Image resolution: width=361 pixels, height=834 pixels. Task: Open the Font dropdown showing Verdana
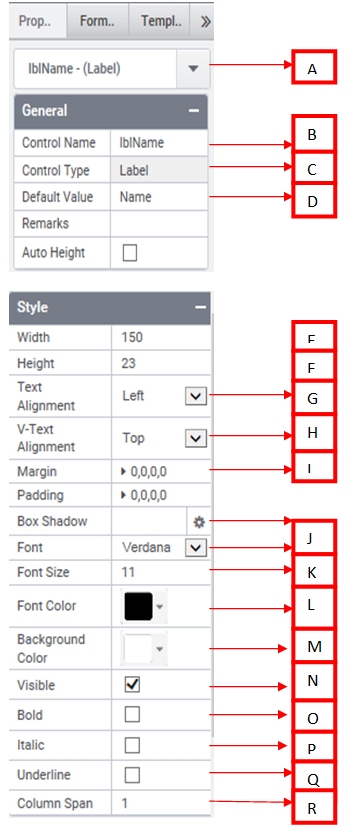(x=196, y=547)
